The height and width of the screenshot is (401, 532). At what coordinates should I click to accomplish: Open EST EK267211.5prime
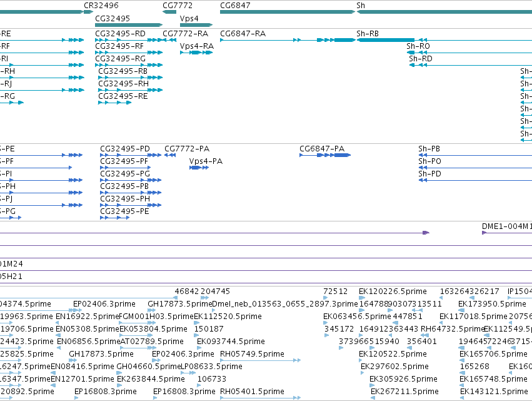click(404, 392)
